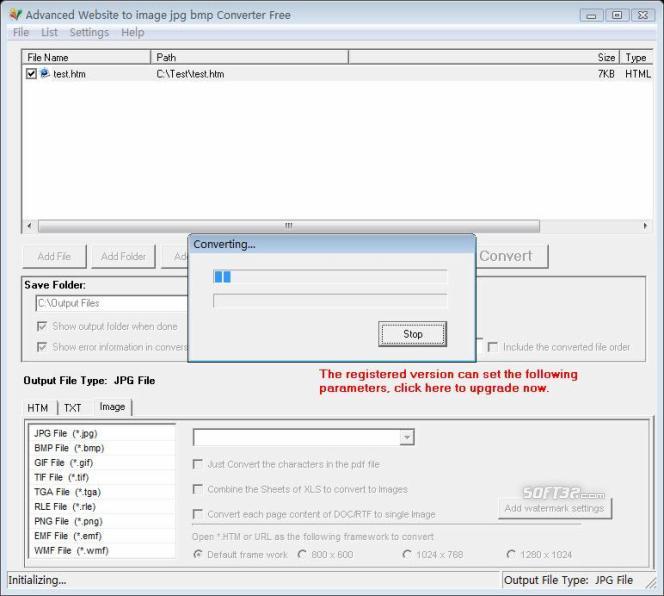Open the Settings menu

point(89,32)
